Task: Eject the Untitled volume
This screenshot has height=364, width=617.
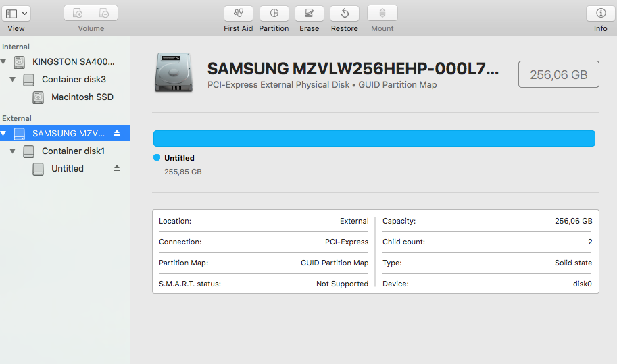Action: point(117,168)
